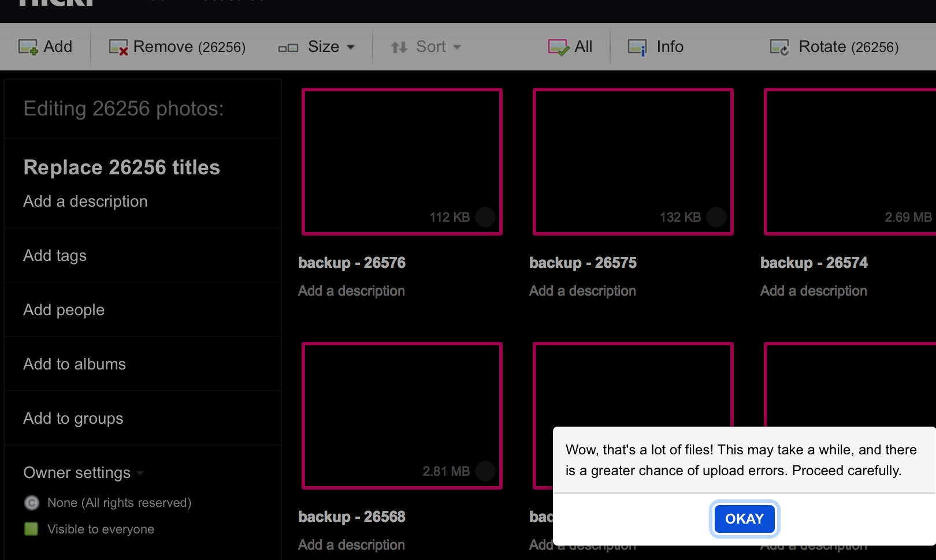The height and width of the screenshot is (560, 936).
Task: Click the select All icon
Action: (558, 47)
